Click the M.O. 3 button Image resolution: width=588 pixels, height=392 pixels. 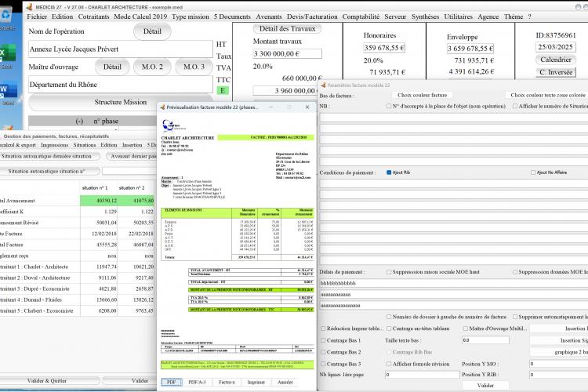coord(194,67)
